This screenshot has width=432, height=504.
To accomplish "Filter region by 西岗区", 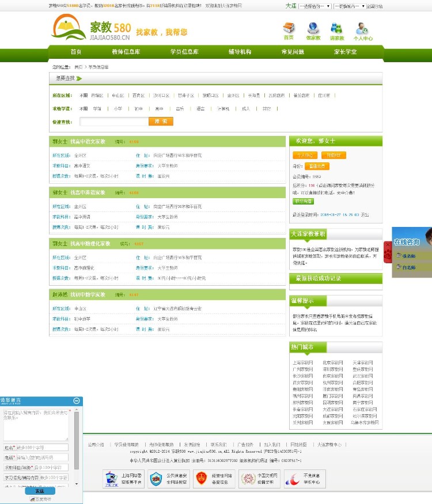I will click(139, 96).
